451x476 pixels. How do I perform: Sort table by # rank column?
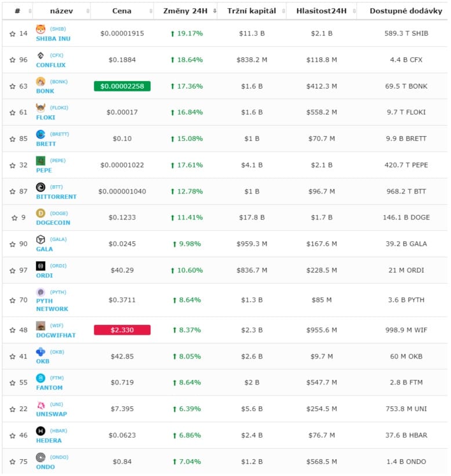coord(17,11)
